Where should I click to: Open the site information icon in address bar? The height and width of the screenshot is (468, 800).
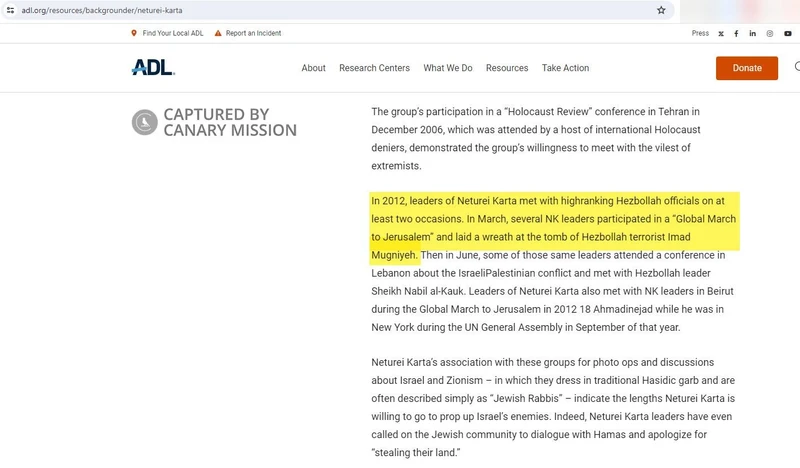tap(10, 10)
